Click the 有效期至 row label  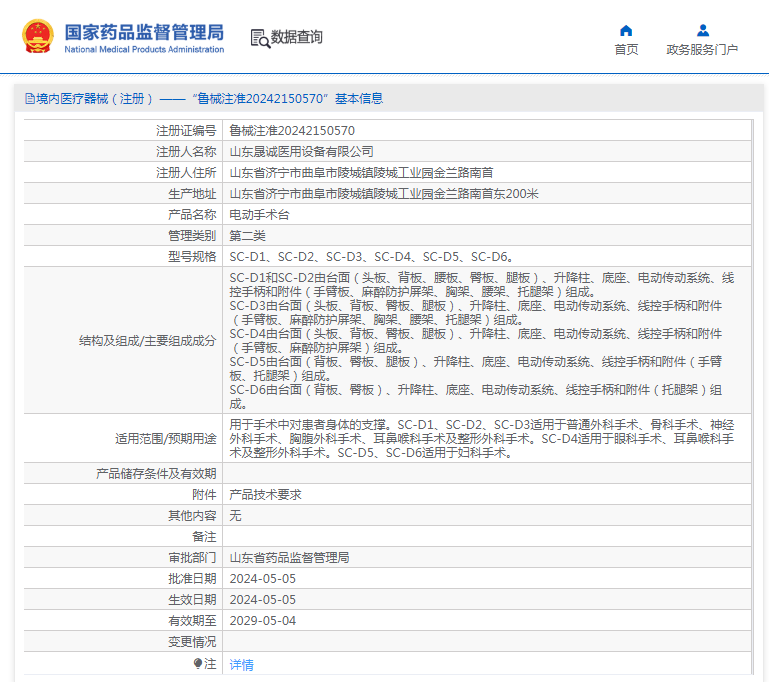point(192,621)
